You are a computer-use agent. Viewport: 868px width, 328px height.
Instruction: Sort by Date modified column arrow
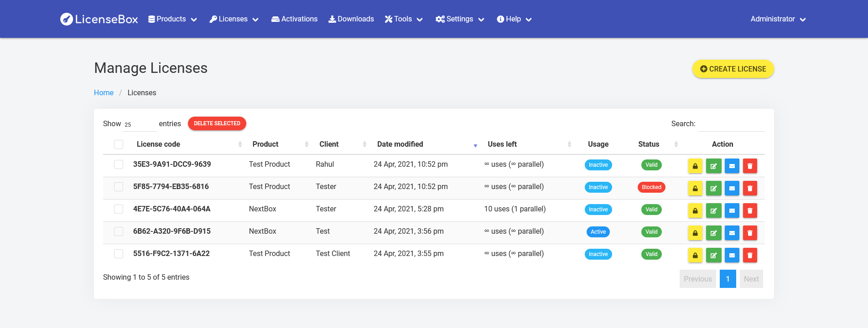pos(475,145)
